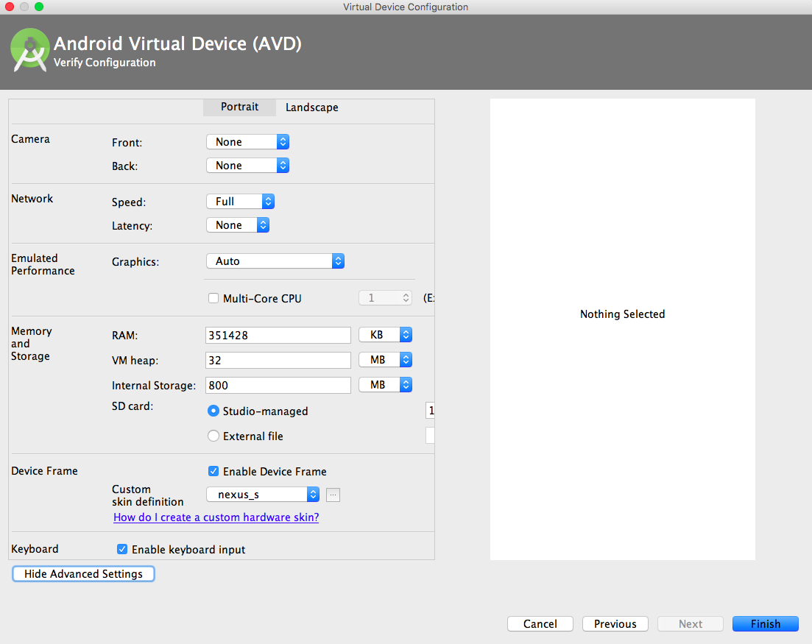The width and height of the screenshot is (812, 644).
Task: Edit the RAM value field
Action: coord(278,335)
